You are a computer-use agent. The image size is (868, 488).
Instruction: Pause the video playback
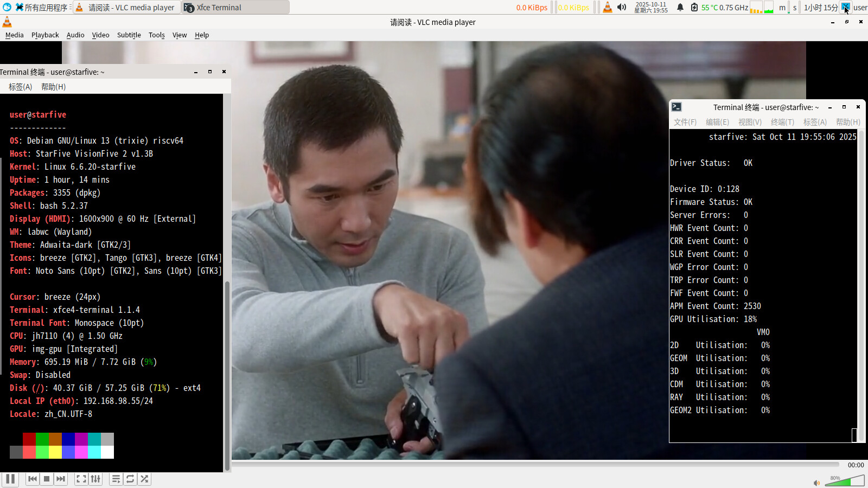10,479
